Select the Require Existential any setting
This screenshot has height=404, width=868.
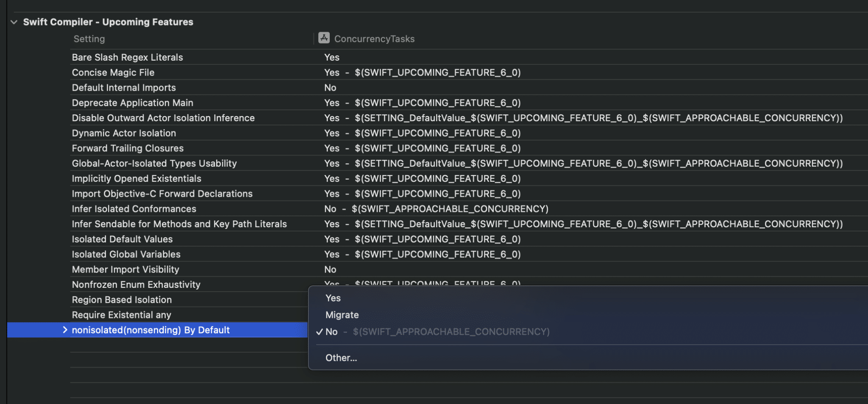pos(122,315)
